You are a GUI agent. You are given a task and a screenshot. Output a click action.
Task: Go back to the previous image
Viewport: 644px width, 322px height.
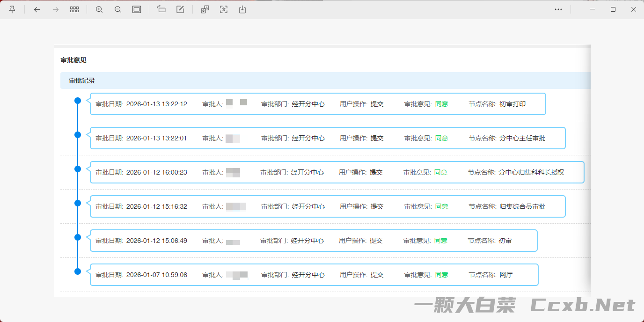(x=37, y=9)
